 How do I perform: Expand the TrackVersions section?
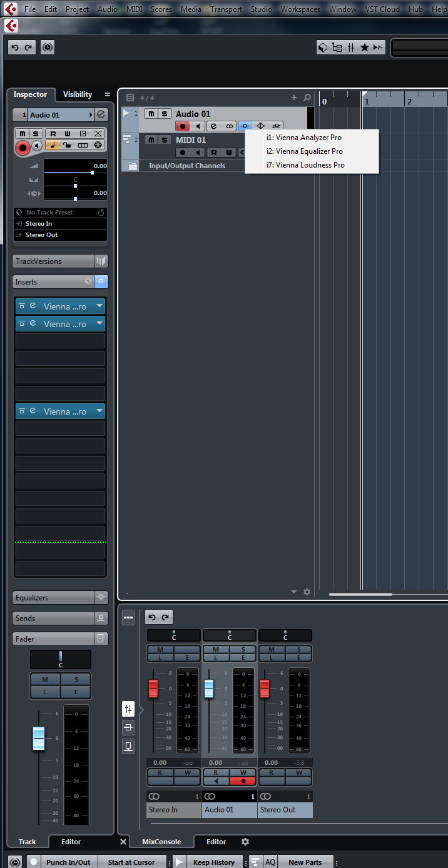pyautogui.click(x=53, y=261)
